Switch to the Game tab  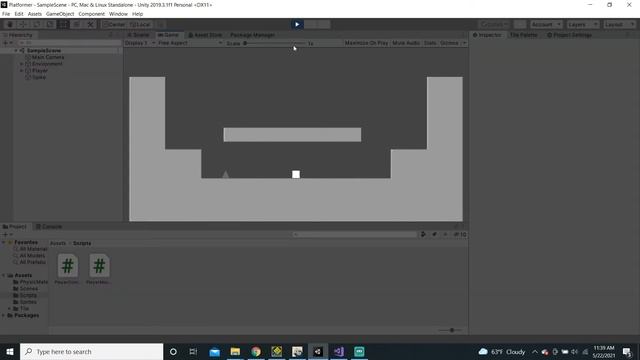tap(168, 35)
